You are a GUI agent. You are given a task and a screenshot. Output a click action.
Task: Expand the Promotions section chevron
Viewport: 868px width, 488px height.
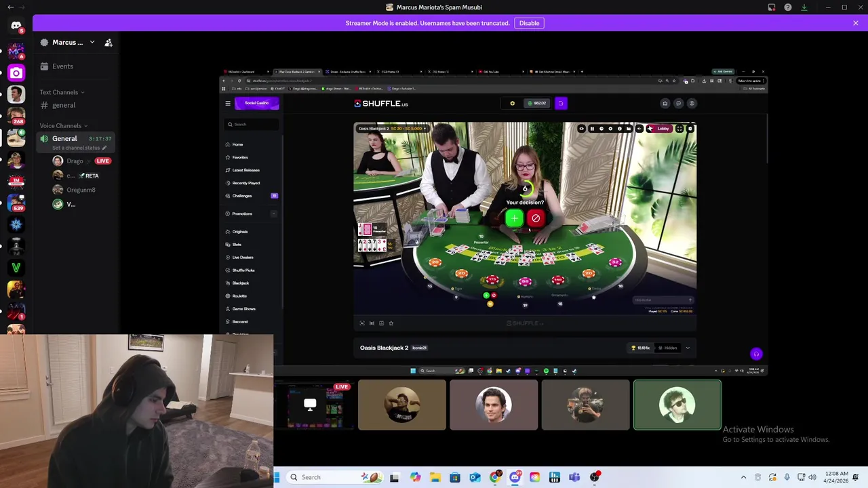(x=274, y=213)
